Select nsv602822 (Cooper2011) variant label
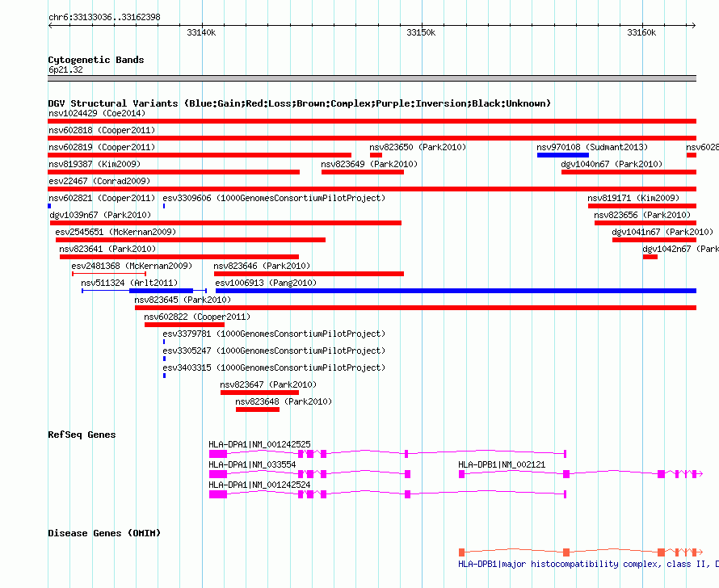Screen dimensions: 719x588 click(x=197, y=317)
